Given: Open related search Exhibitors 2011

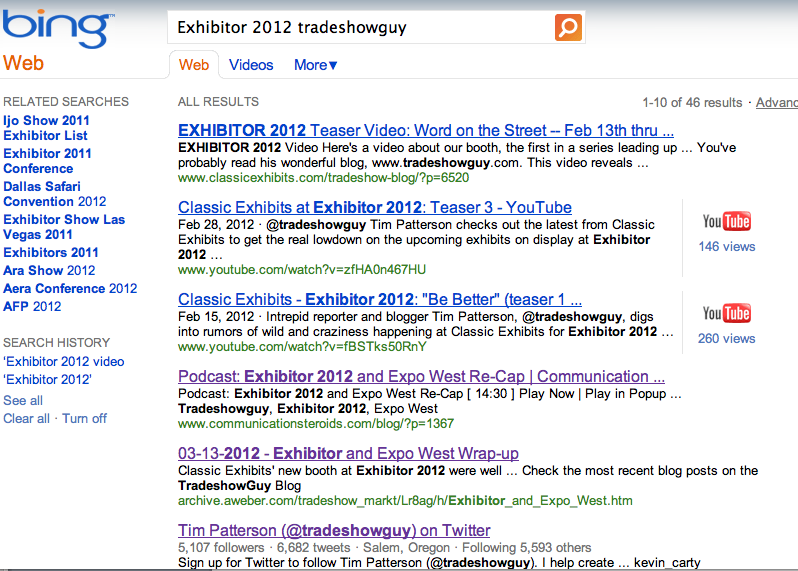Looking at the screenshot, I should pyautogui.click(x=51, y=252).
